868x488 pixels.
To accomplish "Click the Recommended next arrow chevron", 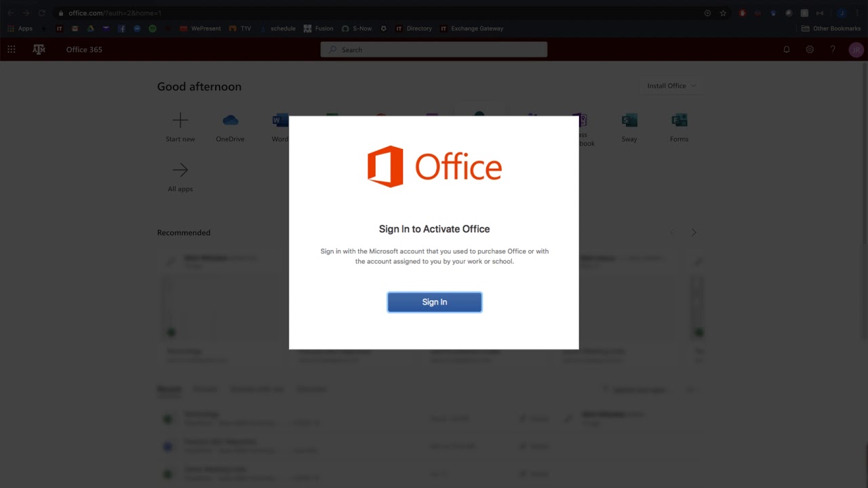I will click(x=694, y=232).
